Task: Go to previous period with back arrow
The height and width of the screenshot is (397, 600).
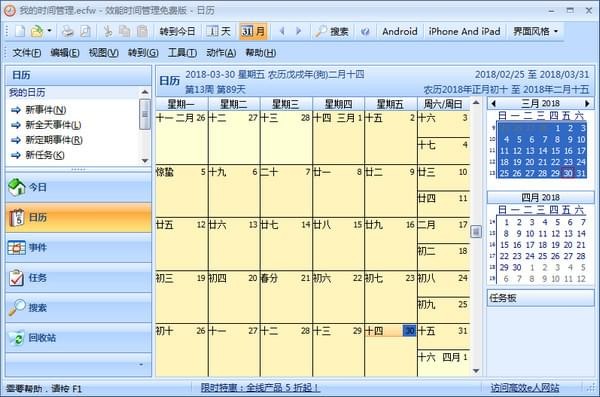Action: 282,31
